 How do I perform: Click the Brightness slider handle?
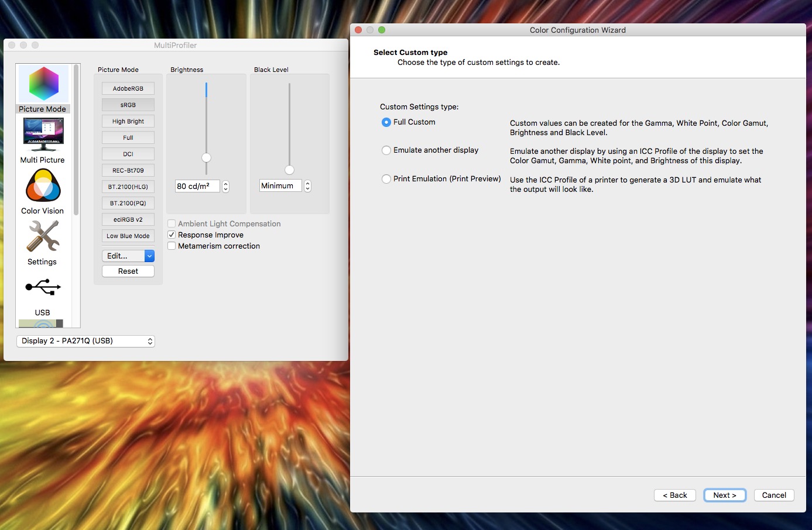207,158
